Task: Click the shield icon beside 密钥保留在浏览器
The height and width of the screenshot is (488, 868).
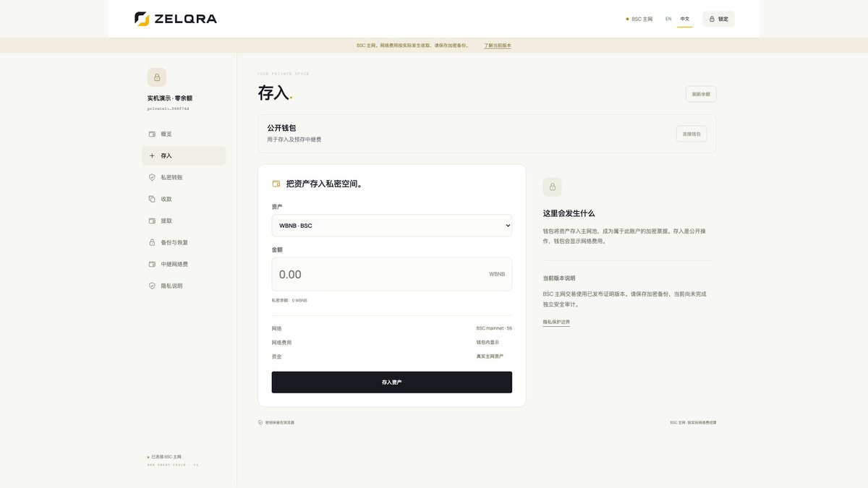Action: point(260,422)
